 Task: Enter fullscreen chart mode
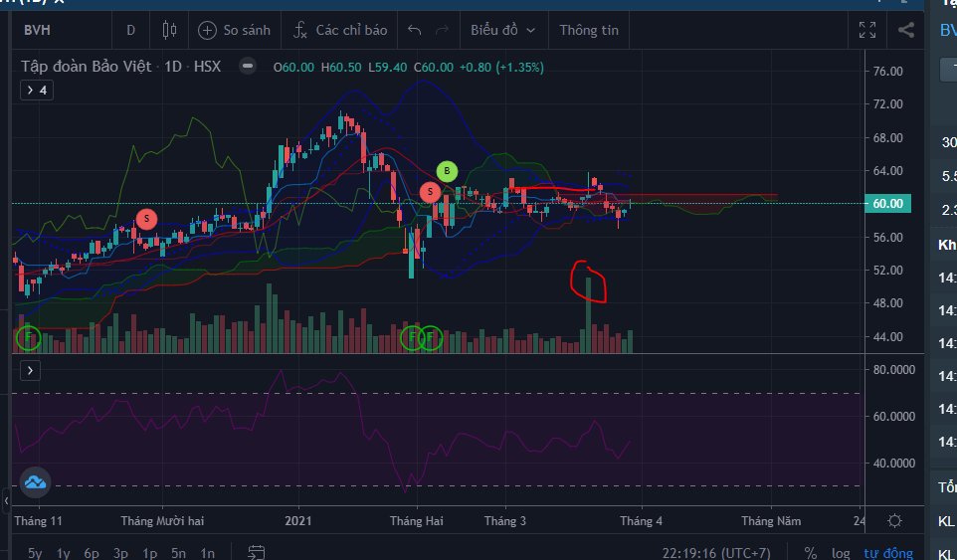(x=867, y=30)
